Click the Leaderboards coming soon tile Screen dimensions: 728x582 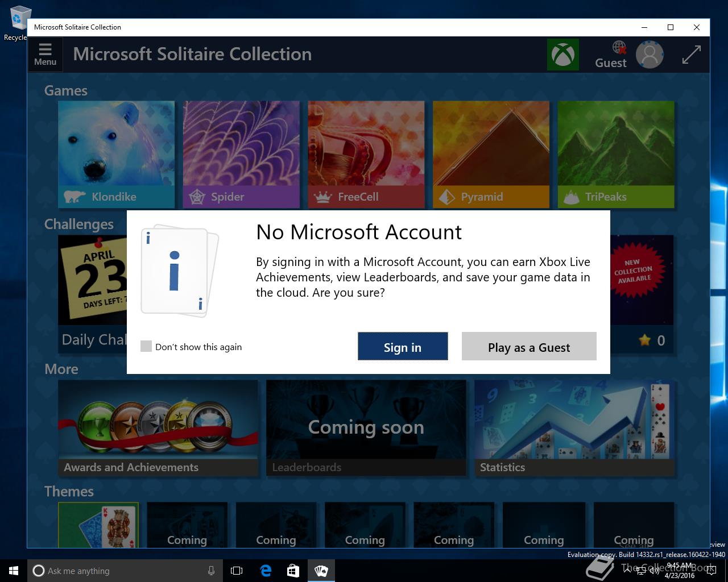[366, 428]
